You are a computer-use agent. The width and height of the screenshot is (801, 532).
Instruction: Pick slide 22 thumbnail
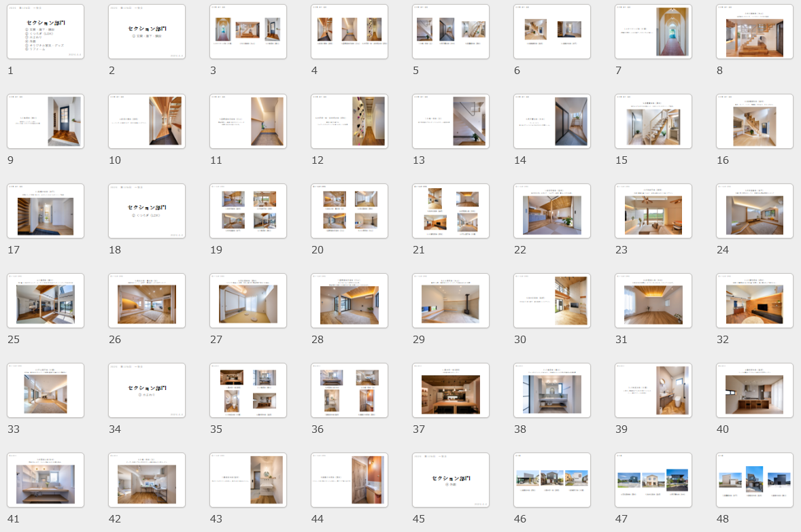pyautogui.click(x=552, y=211)
